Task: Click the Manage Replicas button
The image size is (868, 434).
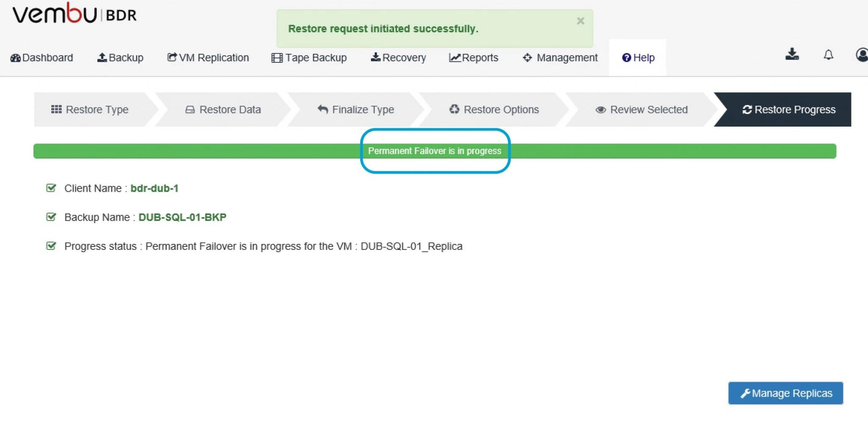Action: click(x=785, y=393)
